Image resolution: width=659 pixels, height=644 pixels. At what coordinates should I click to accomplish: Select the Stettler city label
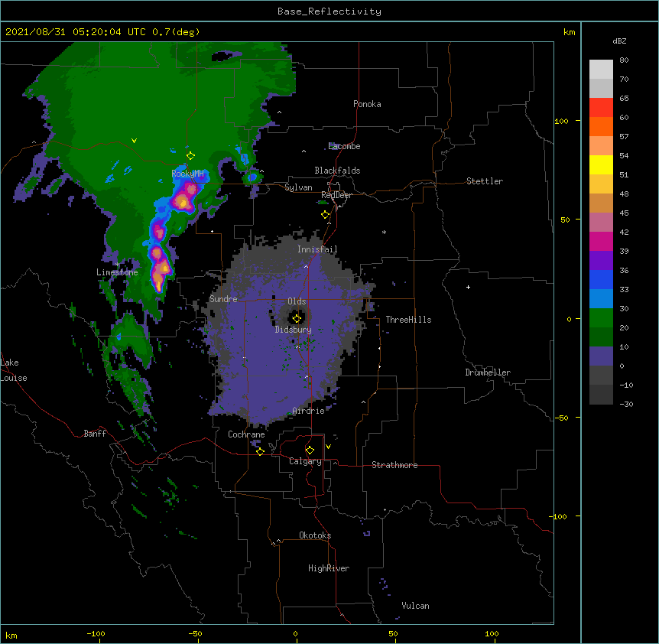[x=485, y=181]
